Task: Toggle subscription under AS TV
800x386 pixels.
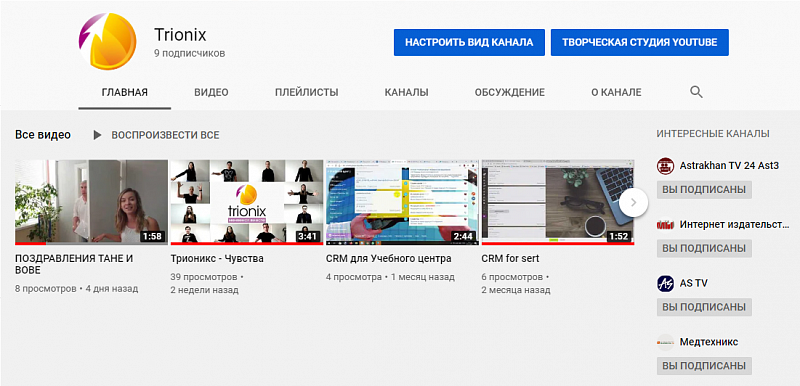Action: 704,307
